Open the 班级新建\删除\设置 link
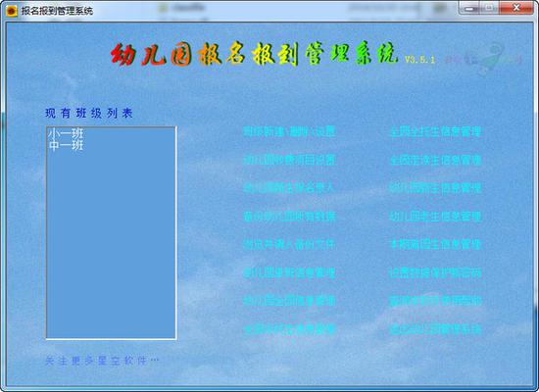 click(289, 131)
